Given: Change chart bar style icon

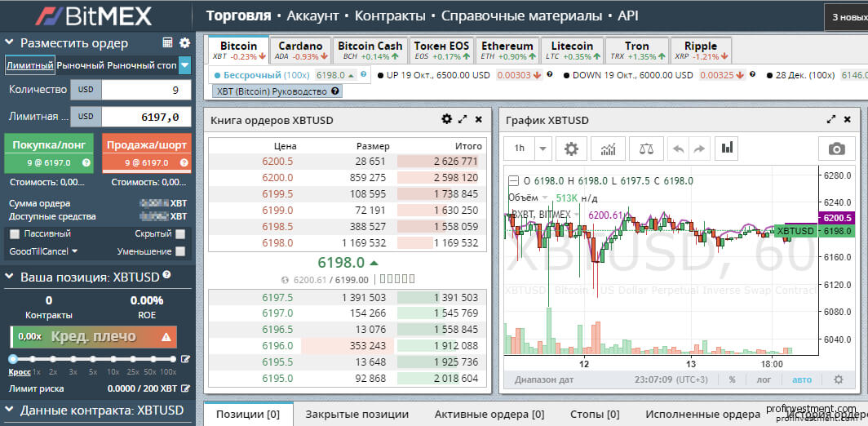Looking at the screenshot, I should tap(727, 149).
